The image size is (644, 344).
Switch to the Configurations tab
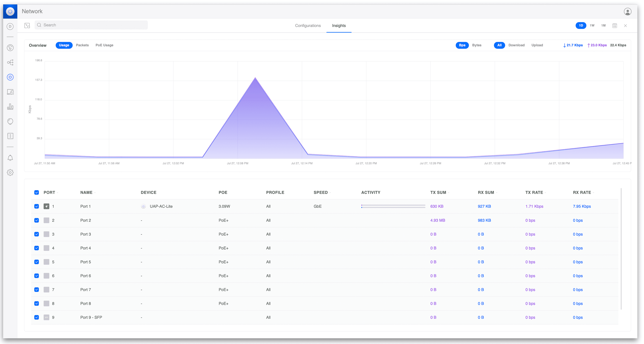[308, 25]
